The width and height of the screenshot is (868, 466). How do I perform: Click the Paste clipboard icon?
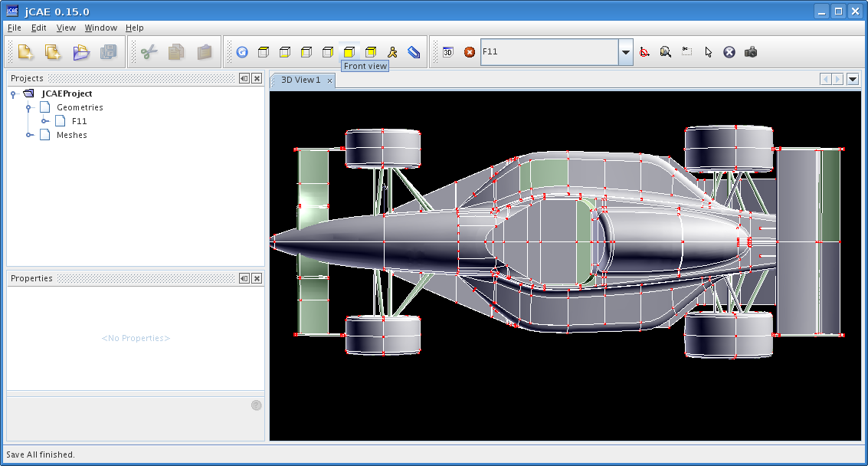pyautogui.click(x=205, y=52)
